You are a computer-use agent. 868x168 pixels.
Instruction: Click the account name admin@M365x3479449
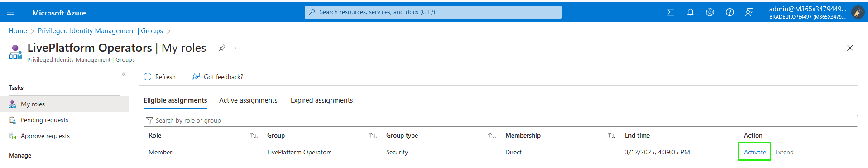click(807, 9)
